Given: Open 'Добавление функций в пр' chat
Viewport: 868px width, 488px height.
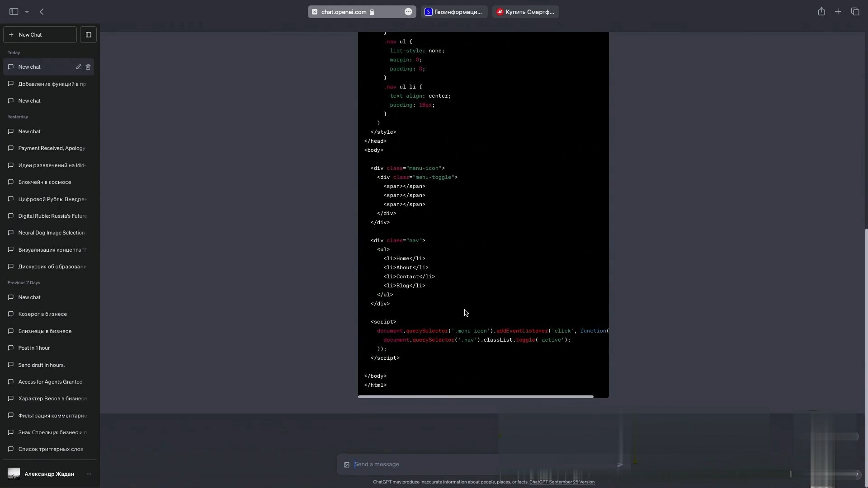Looking at the screenshot, I should [x=49, y=84].
